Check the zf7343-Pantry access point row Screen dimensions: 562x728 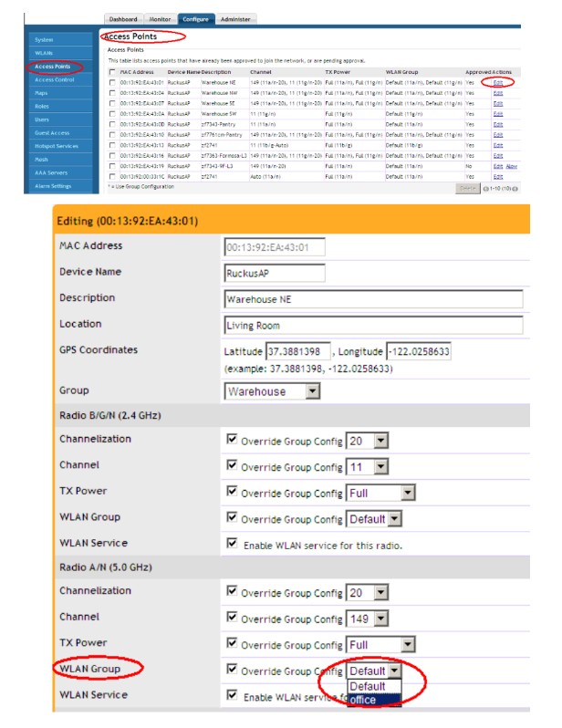pyautogui.click(x=112, y=124)
